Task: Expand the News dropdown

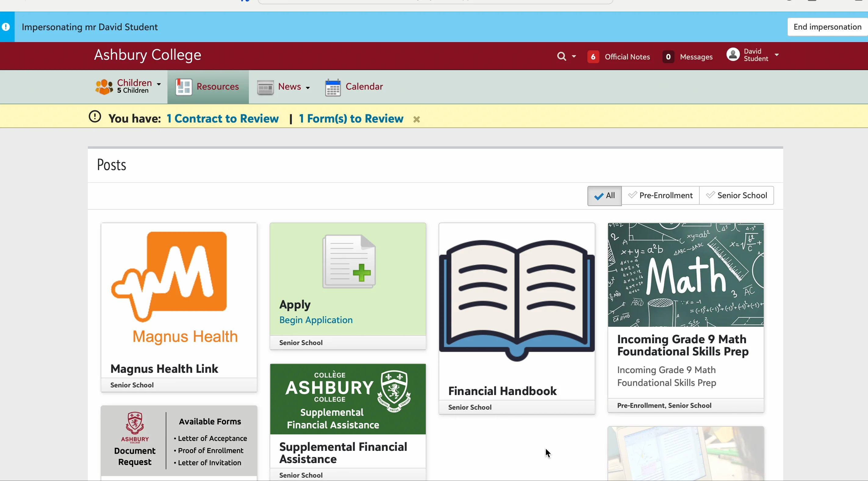Action: [308, 87]
